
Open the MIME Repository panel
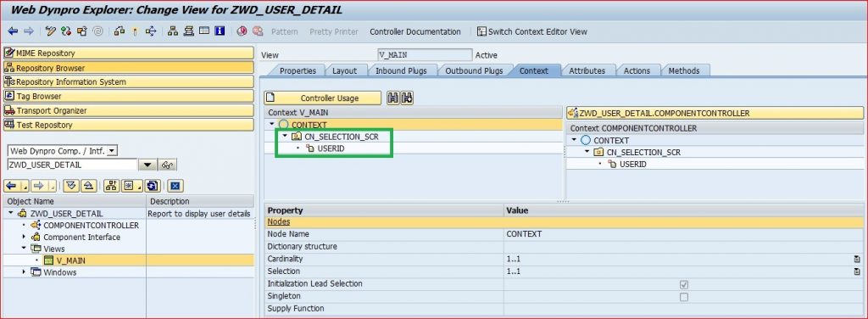point(129,53)
